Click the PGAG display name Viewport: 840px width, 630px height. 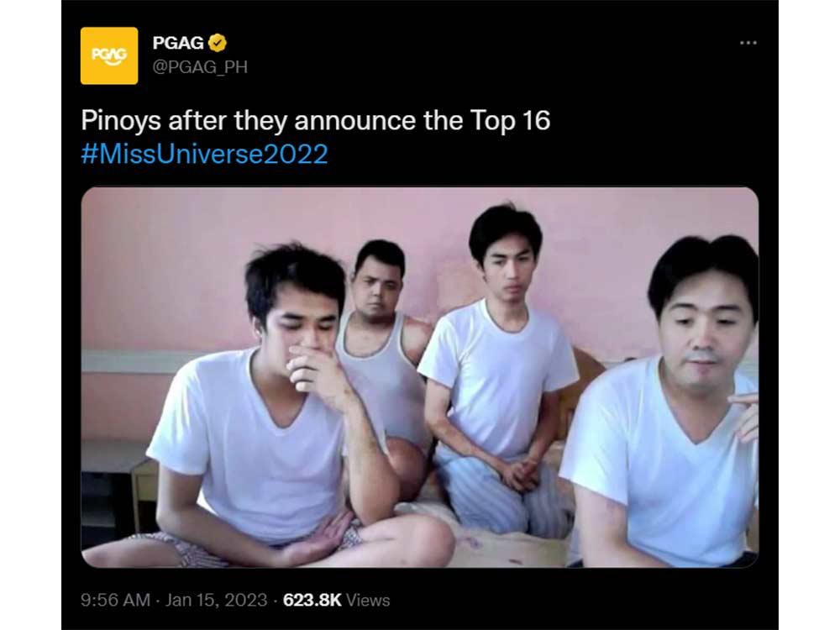[x=178, y=43]
